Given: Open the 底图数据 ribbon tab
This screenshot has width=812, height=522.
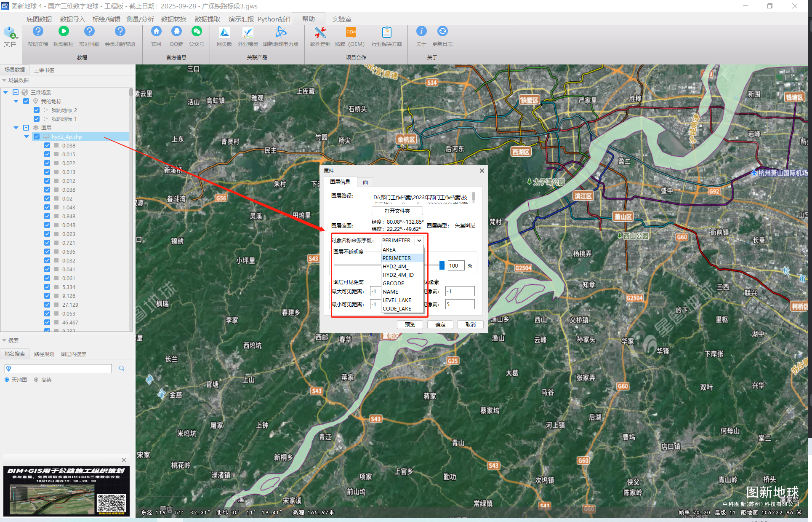Looking at the screenshot, I should point(39,19).
